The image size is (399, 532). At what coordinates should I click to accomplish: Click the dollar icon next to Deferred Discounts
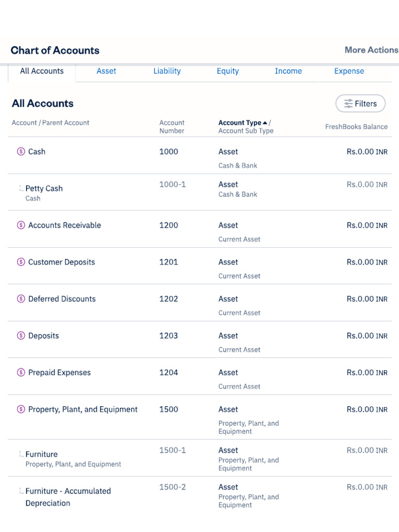(x=21, y=299)
